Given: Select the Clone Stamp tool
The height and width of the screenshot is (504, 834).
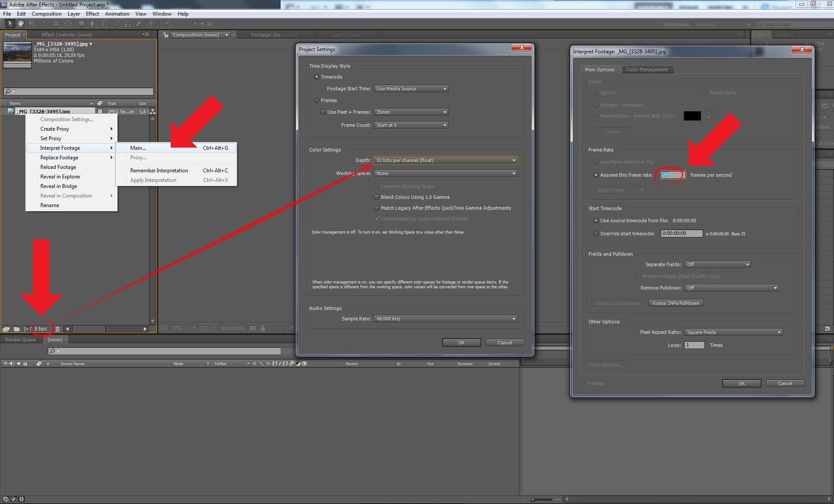Looking at the screenshot, I should pos(128,23).
